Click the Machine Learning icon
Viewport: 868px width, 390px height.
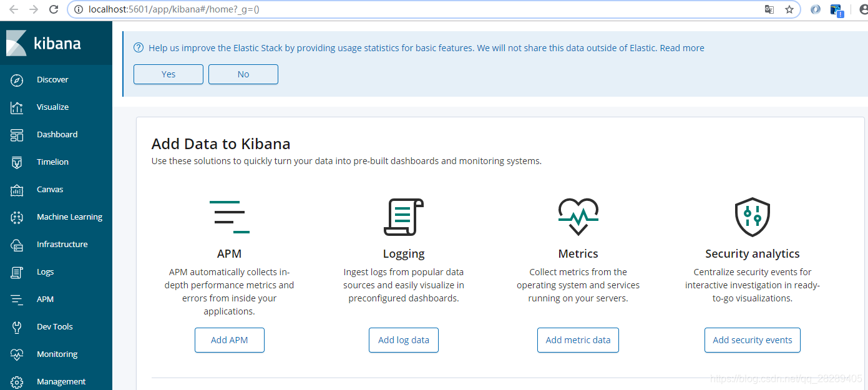(17, 217)
